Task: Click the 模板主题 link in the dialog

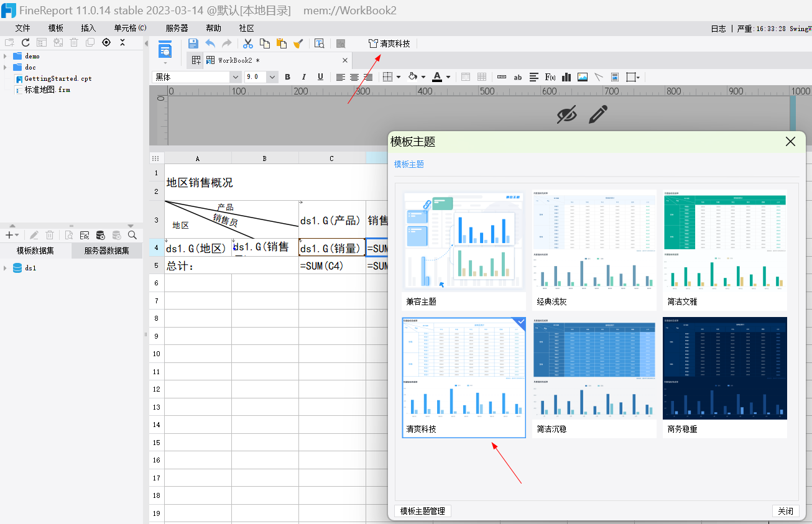Action: tap(409, 164)
